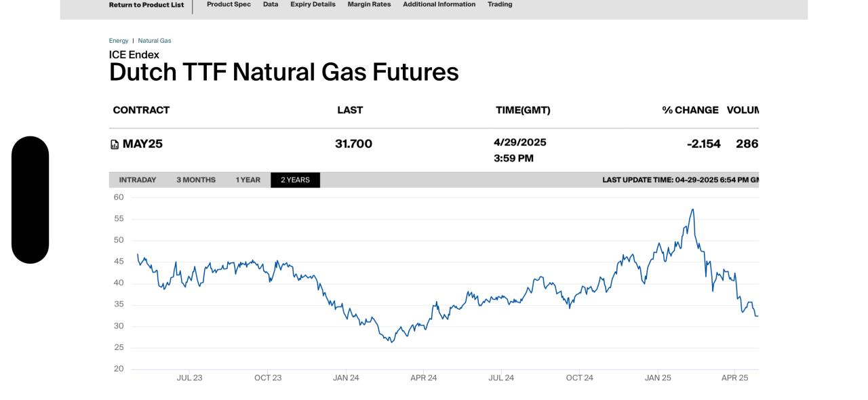868x400 pixels.
Task: Click the price line peak on chart
Action: 692,209
